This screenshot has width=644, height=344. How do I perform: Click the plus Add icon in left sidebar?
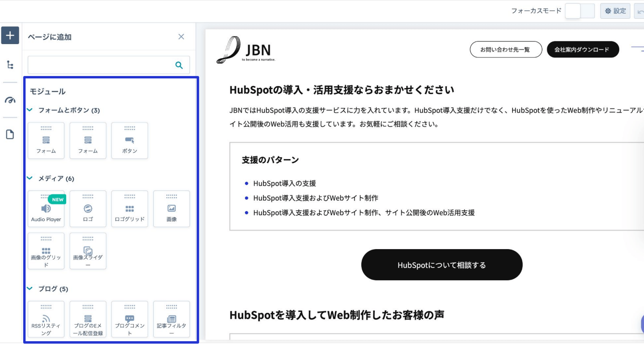point(10,35)
